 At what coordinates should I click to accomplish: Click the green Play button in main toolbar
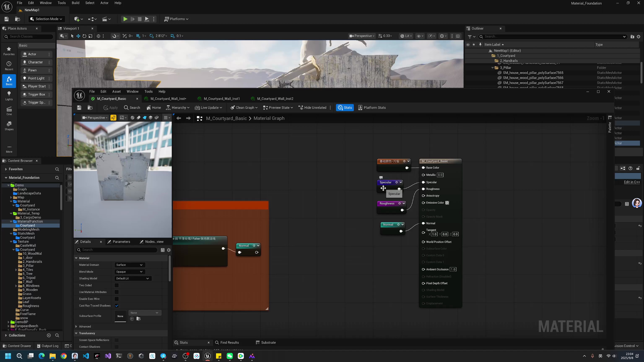pos(125,19)
